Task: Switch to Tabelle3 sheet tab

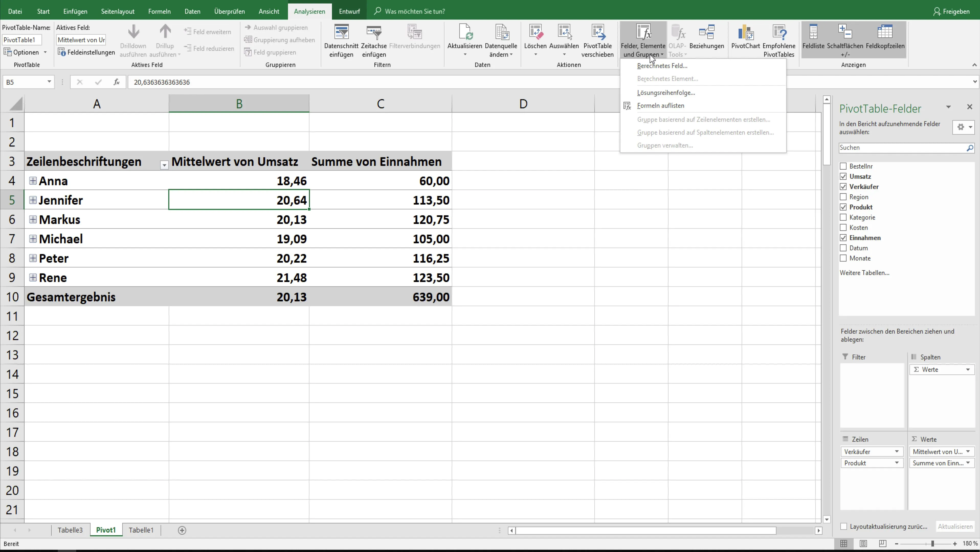Action: click(x=70, y=530)
